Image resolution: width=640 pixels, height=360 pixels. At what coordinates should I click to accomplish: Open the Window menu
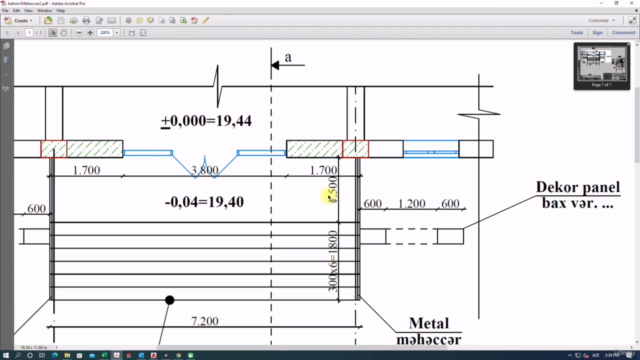[x=44, y=11]
